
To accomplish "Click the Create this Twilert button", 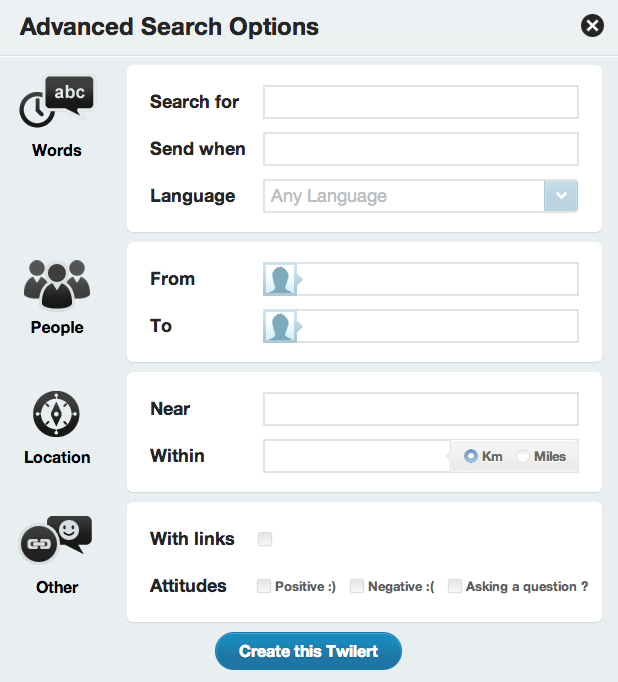I will click(x=308, y=651).
